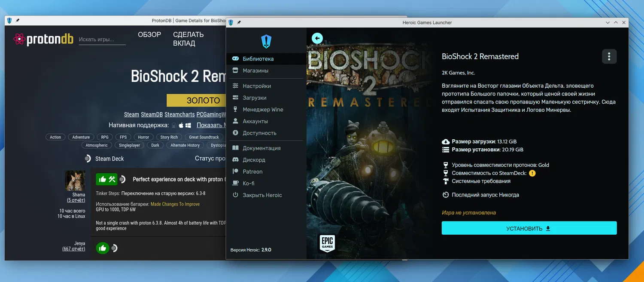Open Patreon link in Heroic sidebar
The image size is (644, 282).
(266, 172)
